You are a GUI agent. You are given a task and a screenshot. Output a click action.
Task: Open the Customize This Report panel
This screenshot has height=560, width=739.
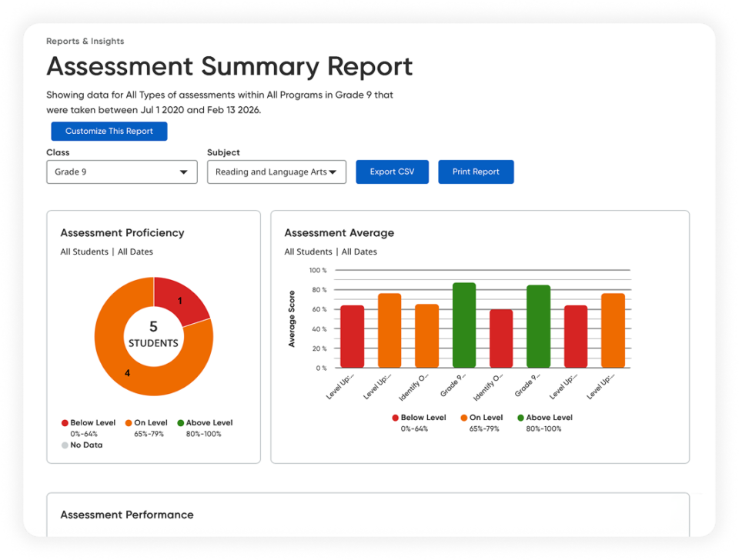[x=109, y=131]
